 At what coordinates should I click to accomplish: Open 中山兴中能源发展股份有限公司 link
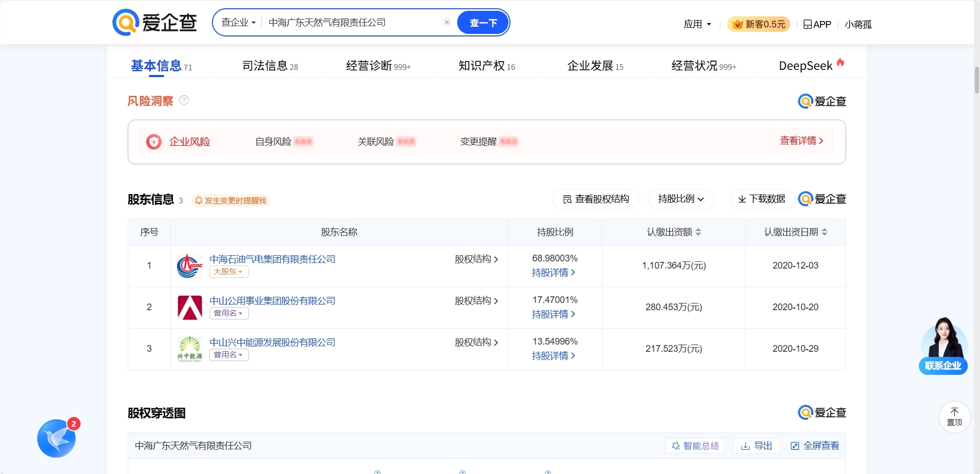pyautogui.click(x=272, y=343)
